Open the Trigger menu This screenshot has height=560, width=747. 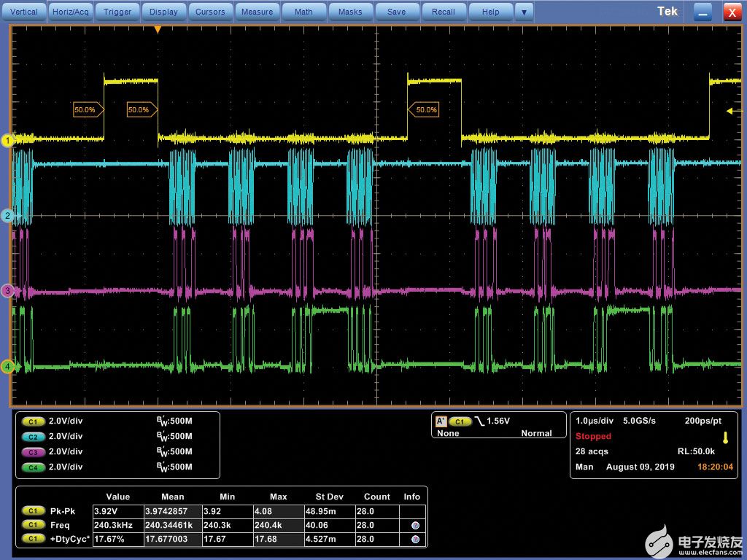tap(117, 12)
